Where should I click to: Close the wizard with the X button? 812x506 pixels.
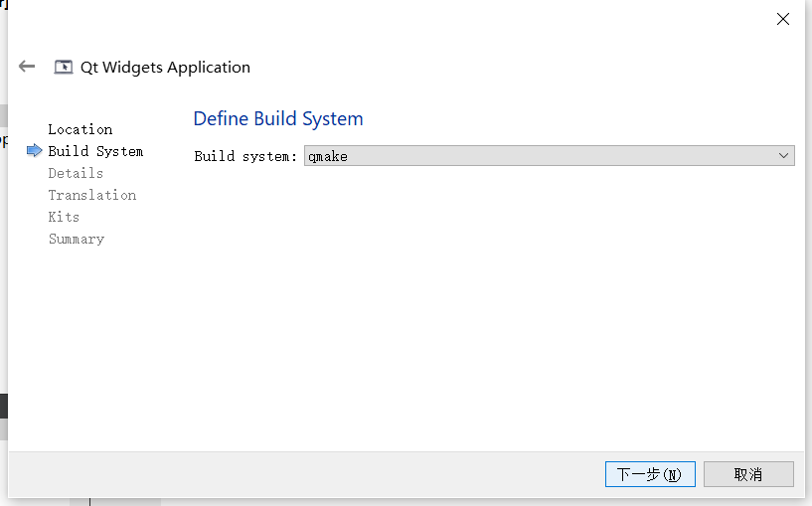(783, 19)
